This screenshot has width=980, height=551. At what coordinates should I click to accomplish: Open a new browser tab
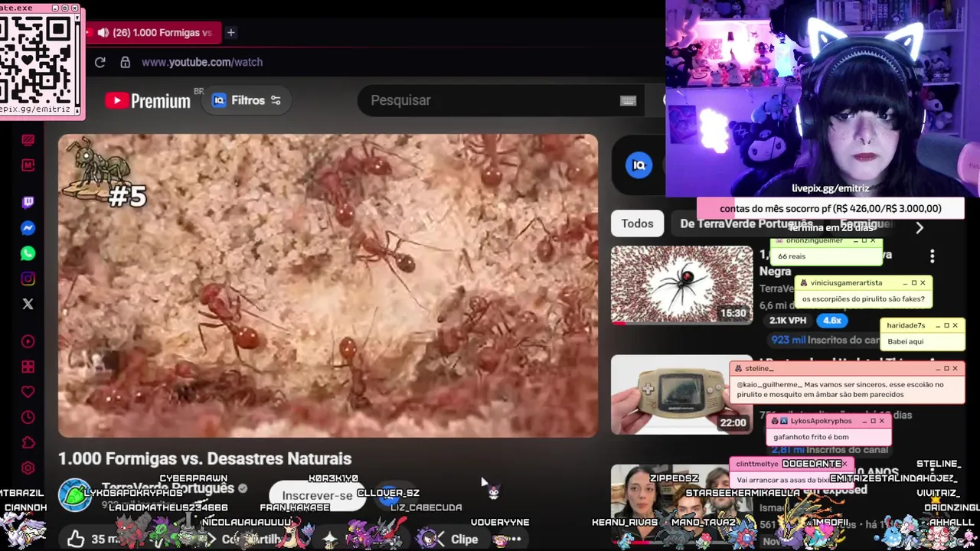(230, 32)
